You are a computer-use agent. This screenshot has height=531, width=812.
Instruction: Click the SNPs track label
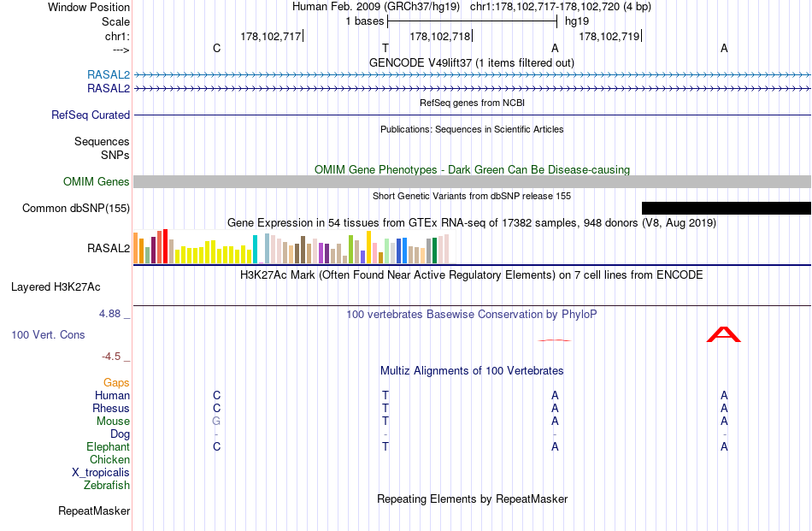115,155
